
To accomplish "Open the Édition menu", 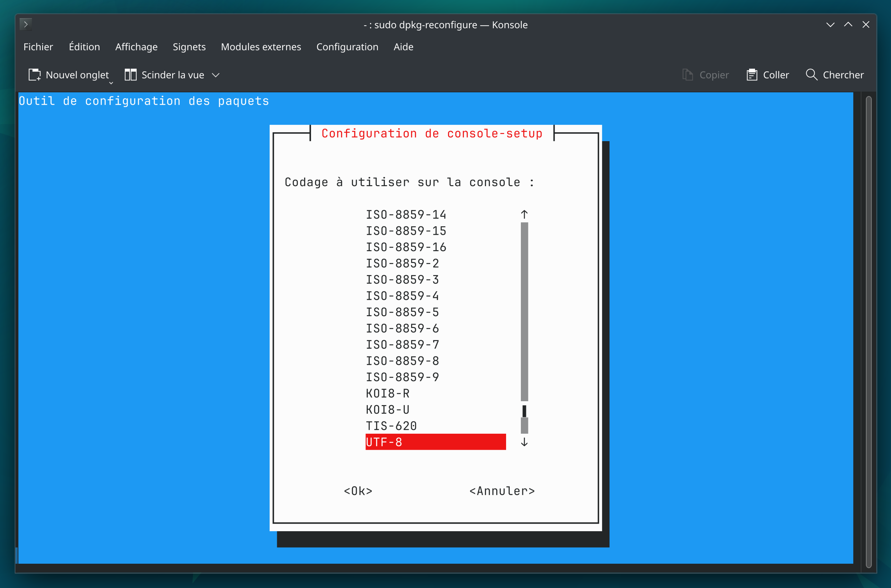I will click(x=84, y=47).
